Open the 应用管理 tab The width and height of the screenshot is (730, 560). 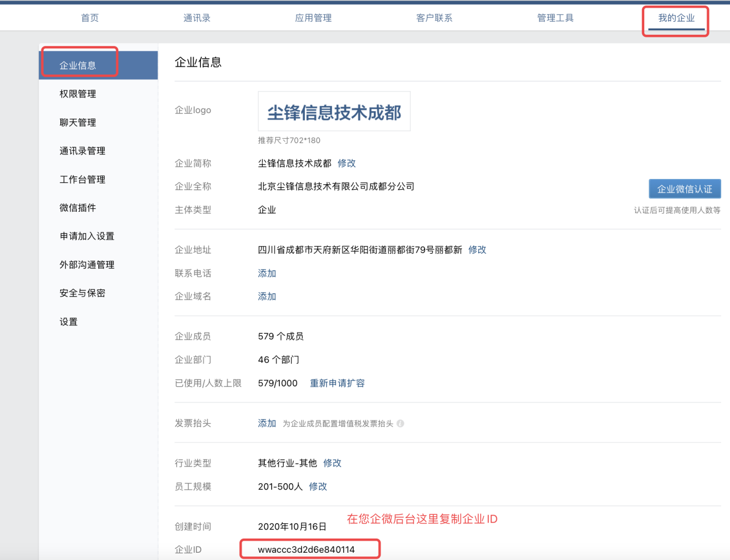[313, 18]
